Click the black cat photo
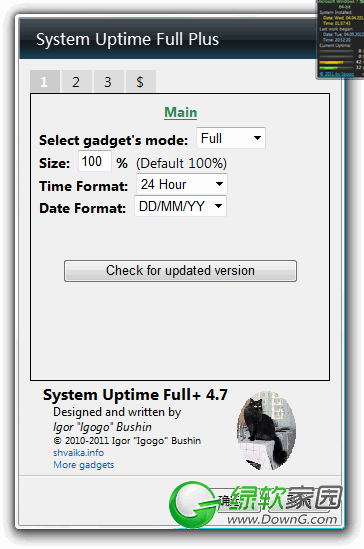Screen dimensions: 364x549 (266, 431)
